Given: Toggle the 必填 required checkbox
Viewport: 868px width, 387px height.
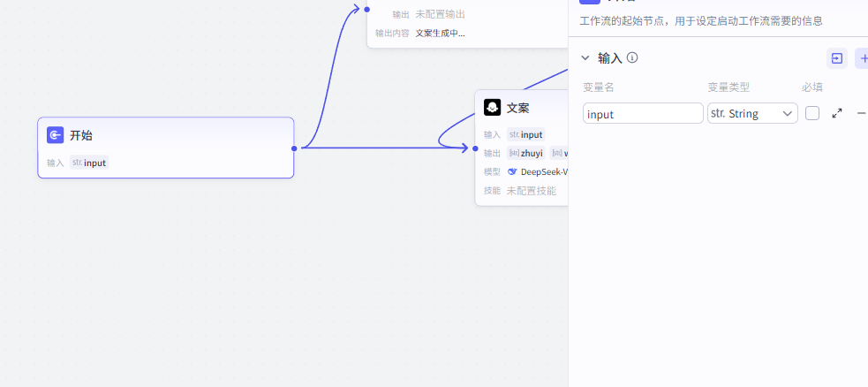Looking at the screenshot, I should coord(812,113).
